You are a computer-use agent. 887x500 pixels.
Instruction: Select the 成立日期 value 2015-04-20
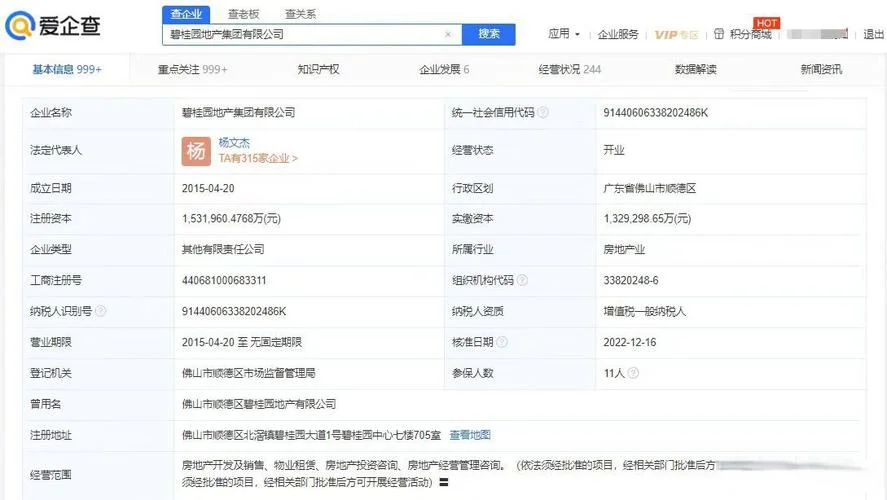click(x=208, y=188)
